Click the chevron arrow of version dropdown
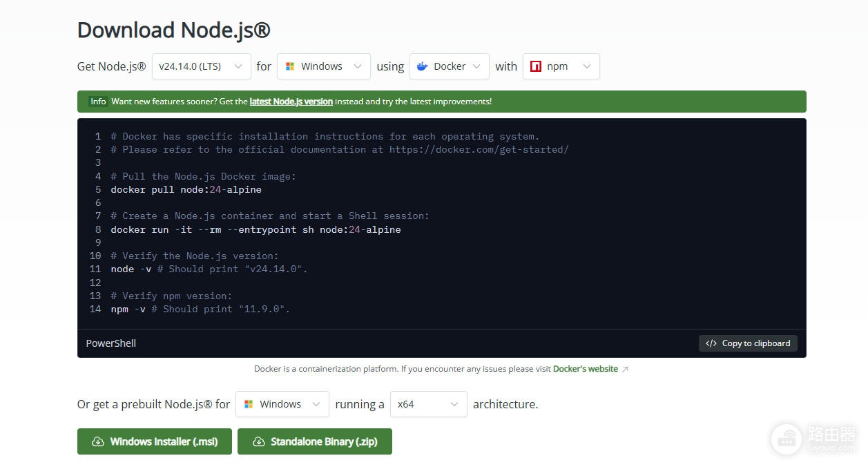Viewport: 868px width, 467px height. [x=238, y=66]
